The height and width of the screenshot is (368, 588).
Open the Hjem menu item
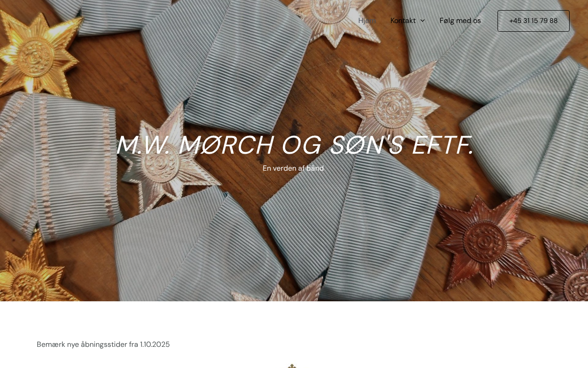point(367,21)
